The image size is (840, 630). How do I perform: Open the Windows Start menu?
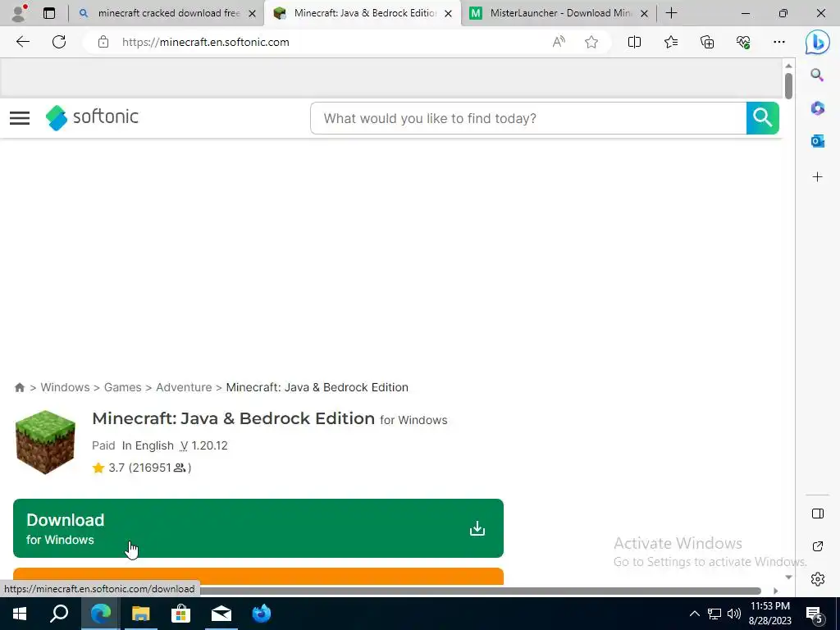point(20,614)
